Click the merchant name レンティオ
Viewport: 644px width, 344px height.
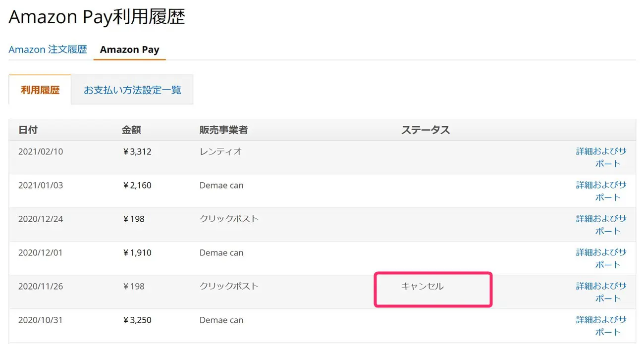[220, 152]
